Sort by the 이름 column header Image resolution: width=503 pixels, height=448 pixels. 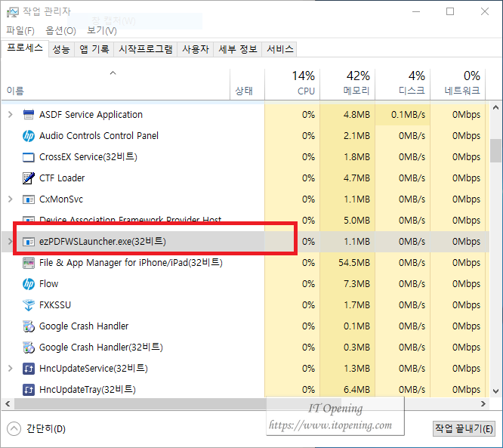[x=116, y=85]
